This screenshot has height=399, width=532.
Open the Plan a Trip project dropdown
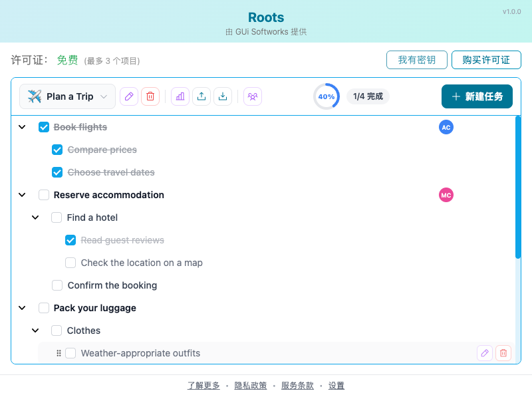(x=68, y=96)
